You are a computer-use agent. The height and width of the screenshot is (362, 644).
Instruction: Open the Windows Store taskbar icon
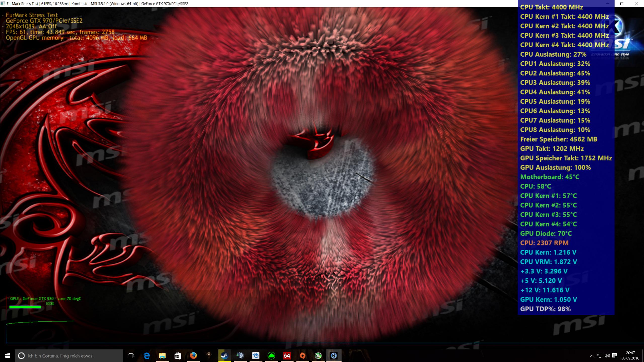(x=178, y=355)
